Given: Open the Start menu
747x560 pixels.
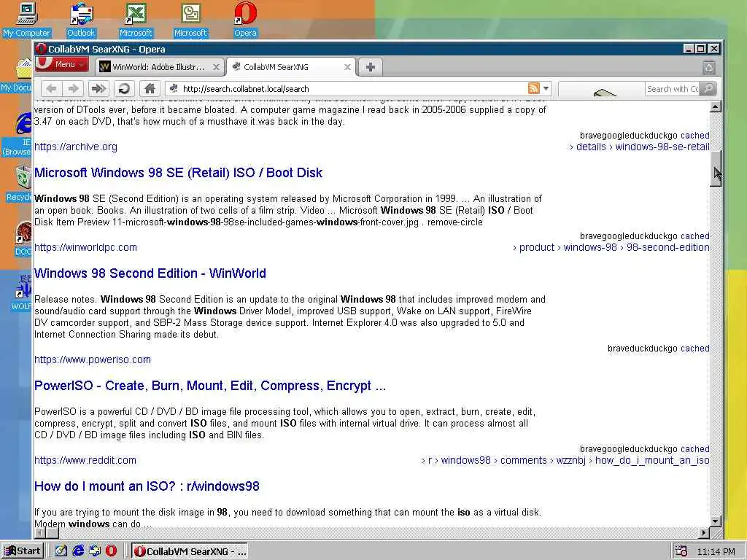Looking at the screenshot, I should (x=23, y=551).
